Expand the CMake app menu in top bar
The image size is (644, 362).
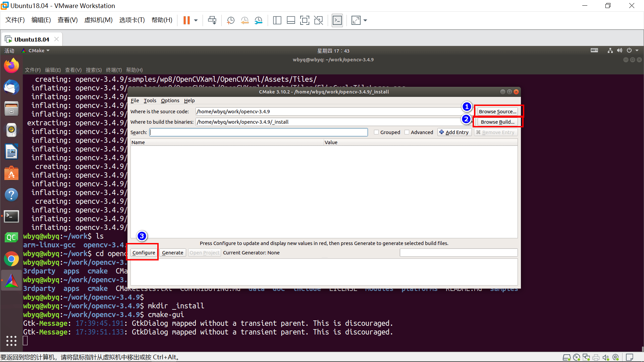[36, 51]
